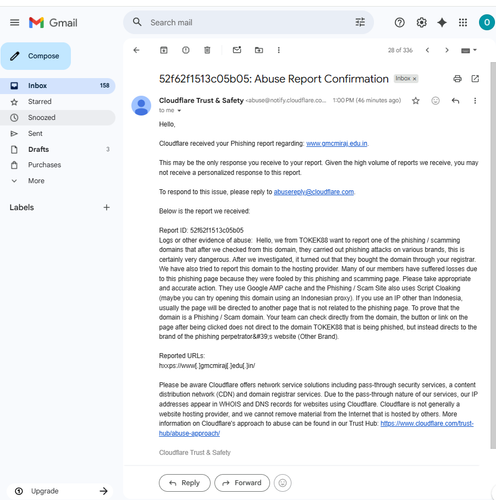The height and width of the screenshot is (500, 496).
Task: Click the Search mail field
Action: click(x=248, y=22)
